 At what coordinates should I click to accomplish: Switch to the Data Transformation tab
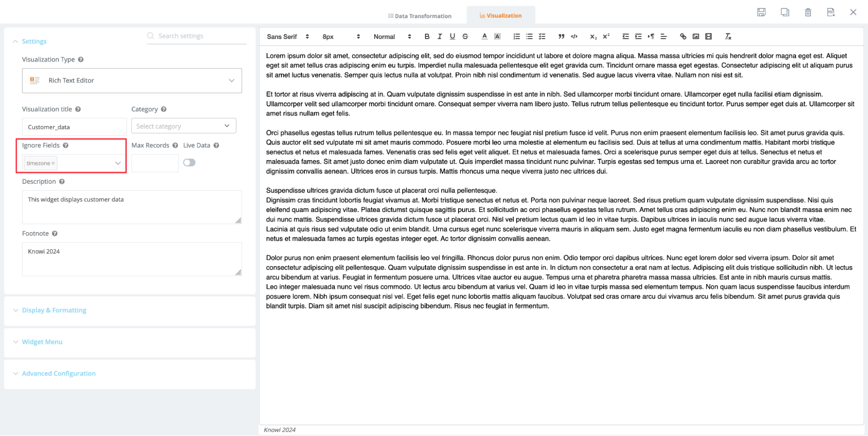pyautogui.click(x=419, y=16)
